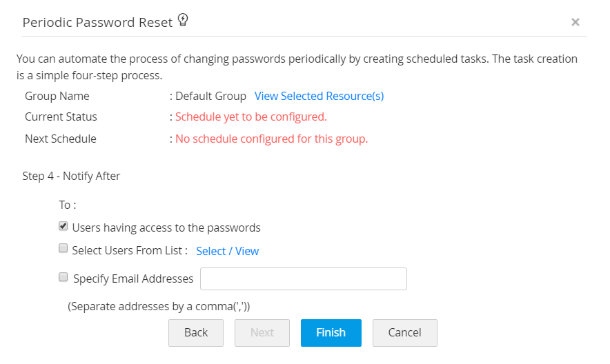Cancel the scheduled task wizard
The height and width of the screenshot is (364, 610).
click(404, 332)
